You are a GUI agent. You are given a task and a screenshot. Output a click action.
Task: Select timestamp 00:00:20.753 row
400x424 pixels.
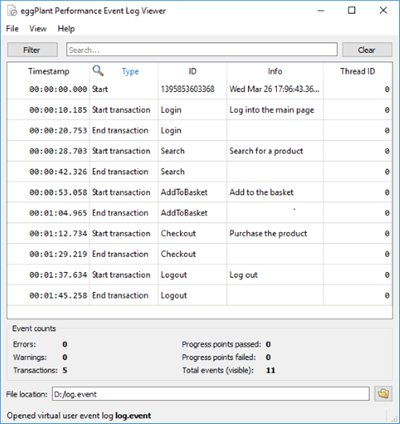click(x=199, y=131)
